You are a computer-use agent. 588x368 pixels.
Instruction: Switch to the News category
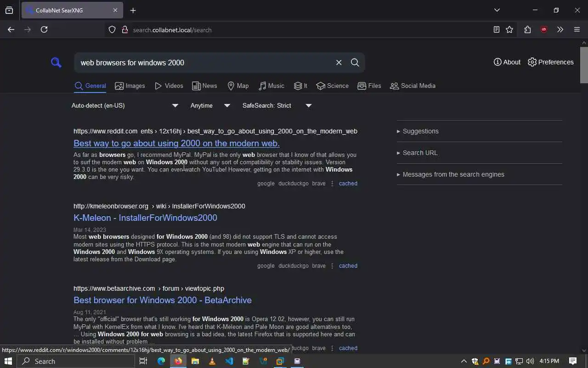[x=204, y=86]
